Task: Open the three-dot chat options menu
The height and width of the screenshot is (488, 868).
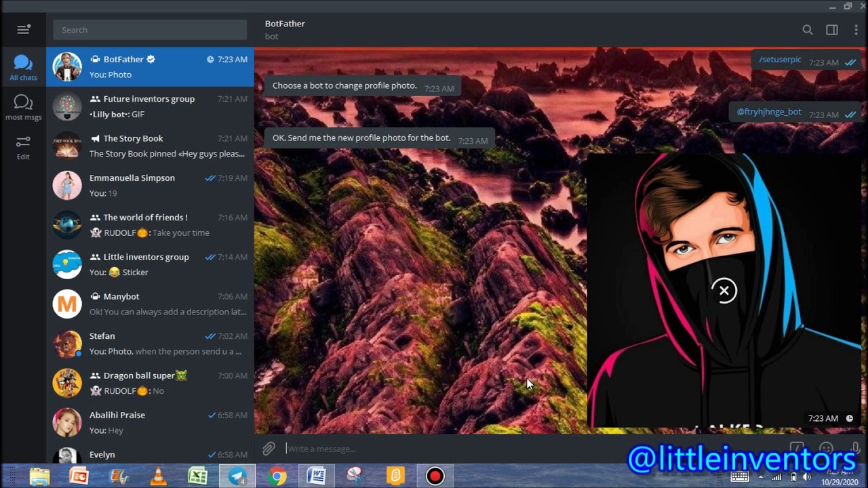Action: [x=856, y=30]
